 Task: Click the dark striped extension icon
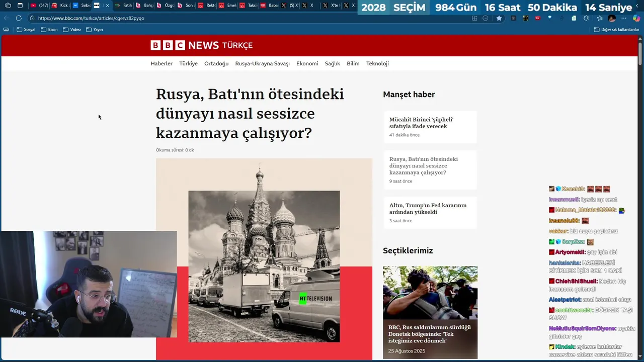point(513,18)
